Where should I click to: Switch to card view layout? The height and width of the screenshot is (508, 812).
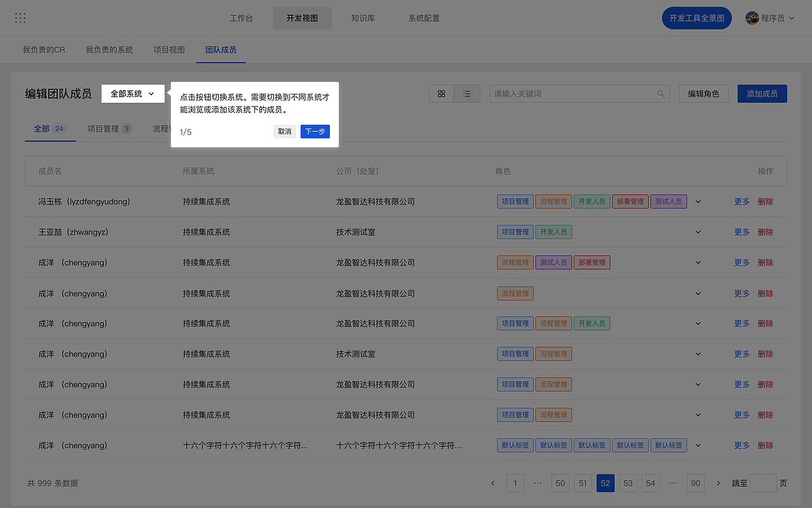(442, 93)
